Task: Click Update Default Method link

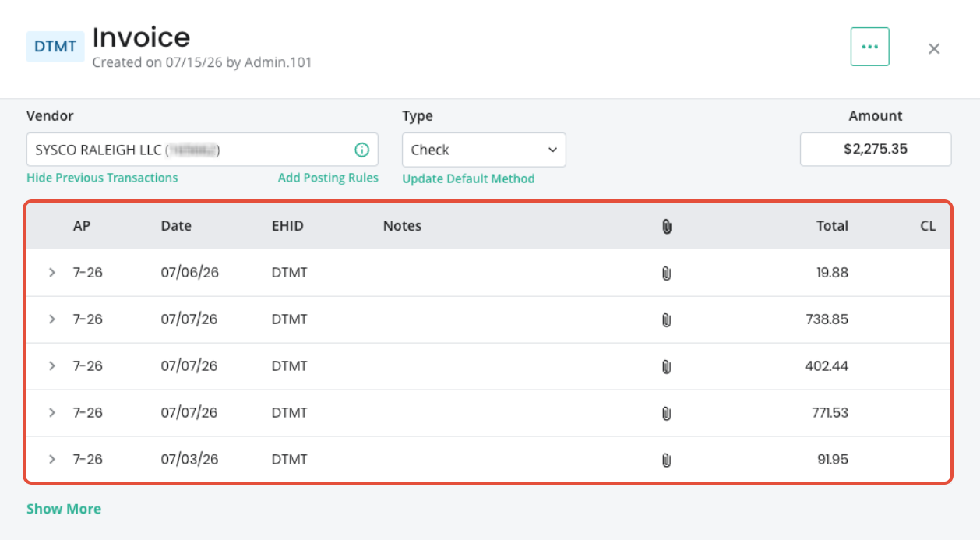Action: (468, 178)
